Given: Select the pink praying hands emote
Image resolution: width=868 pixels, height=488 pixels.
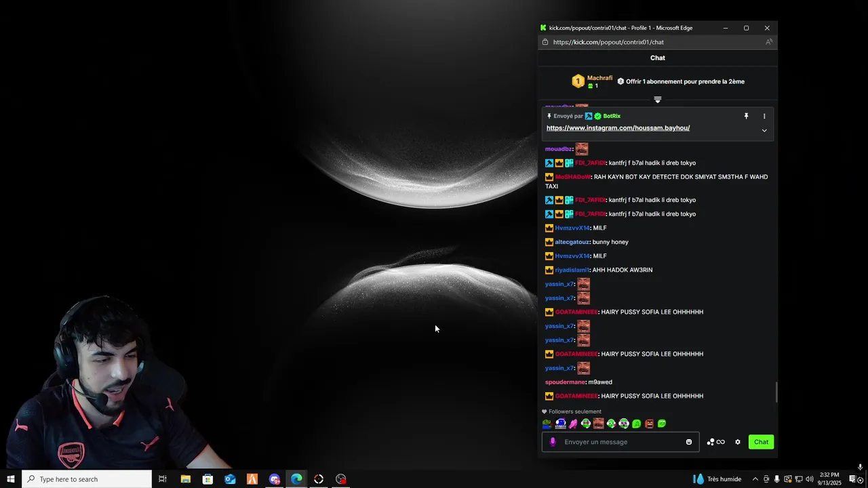Looking at the screenshot, I should tap(573, 424).
